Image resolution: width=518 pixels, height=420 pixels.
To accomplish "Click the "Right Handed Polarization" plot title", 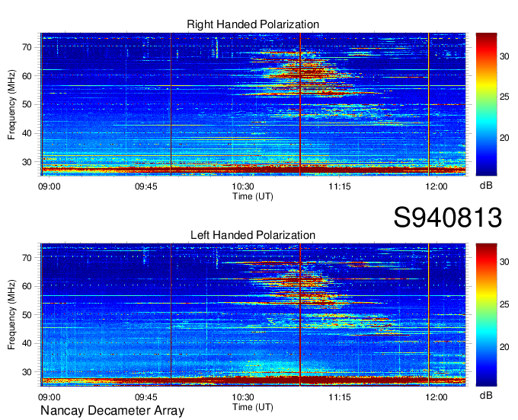I will coord(253,24).
